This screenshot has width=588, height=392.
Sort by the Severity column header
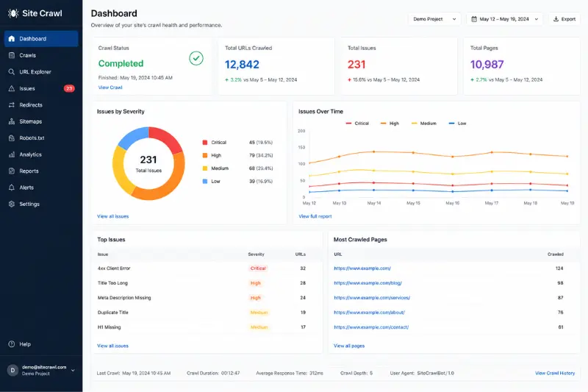pos(256,254)
